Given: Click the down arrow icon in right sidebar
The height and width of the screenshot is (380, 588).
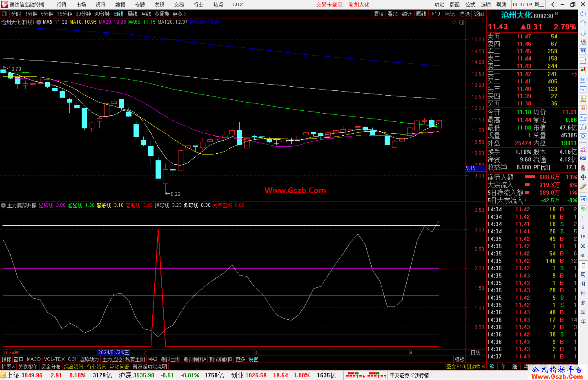Looking at the screenshot, I should point(583,33).
